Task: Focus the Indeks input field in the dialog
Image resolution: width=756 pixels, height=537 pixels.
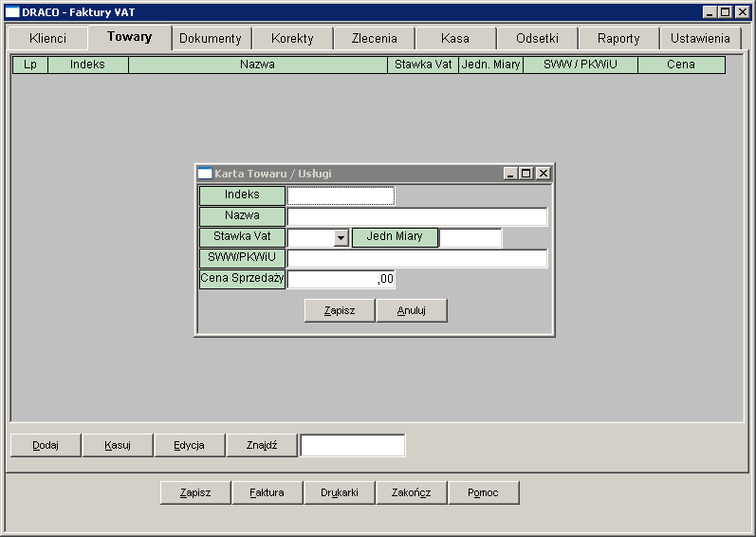Action: click(341, 195)
